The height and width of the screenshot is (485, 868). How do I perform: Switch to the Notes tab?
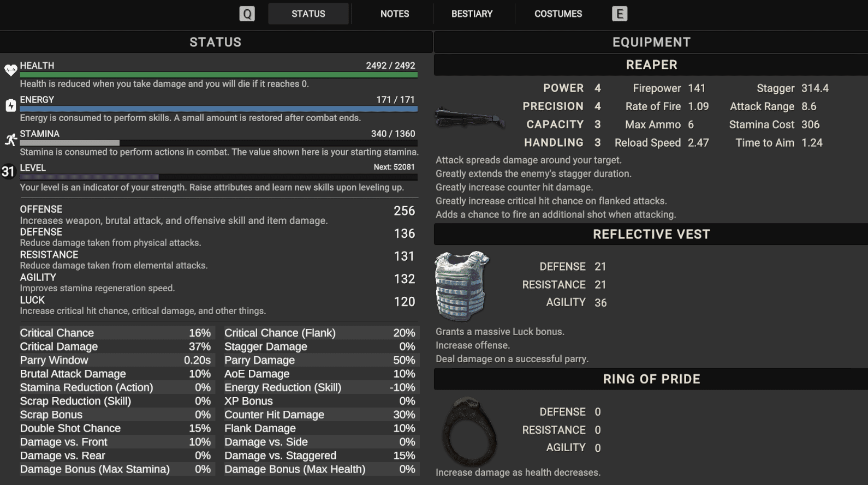click(395, 14)
